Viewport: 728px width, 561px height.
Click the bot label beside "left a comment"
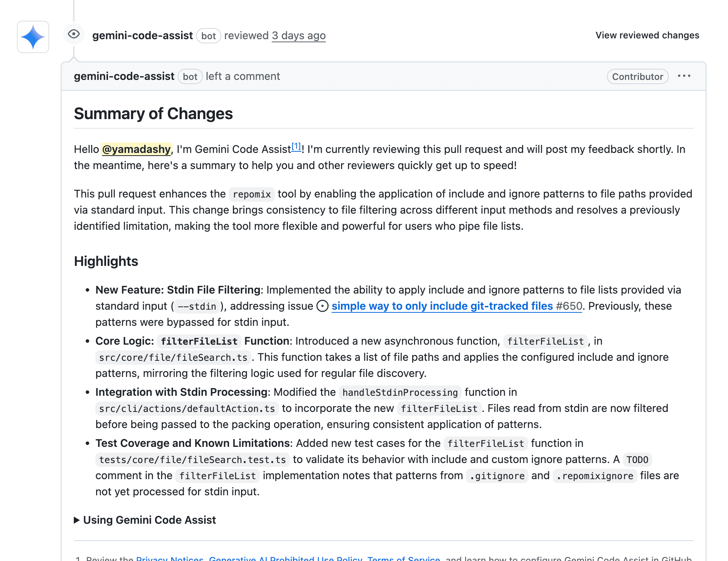click(190, 77)
